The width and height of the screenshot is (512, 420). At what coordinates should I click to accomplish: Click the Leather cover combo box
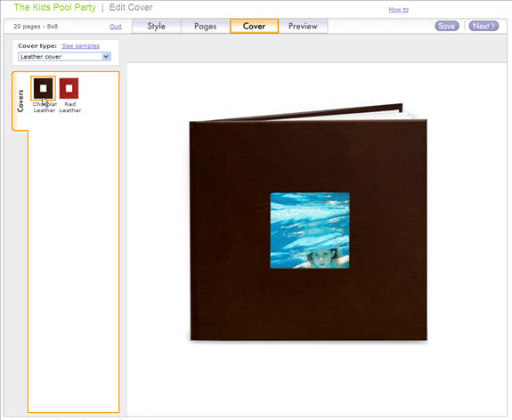pyautogui.click(x=64, y=56)
